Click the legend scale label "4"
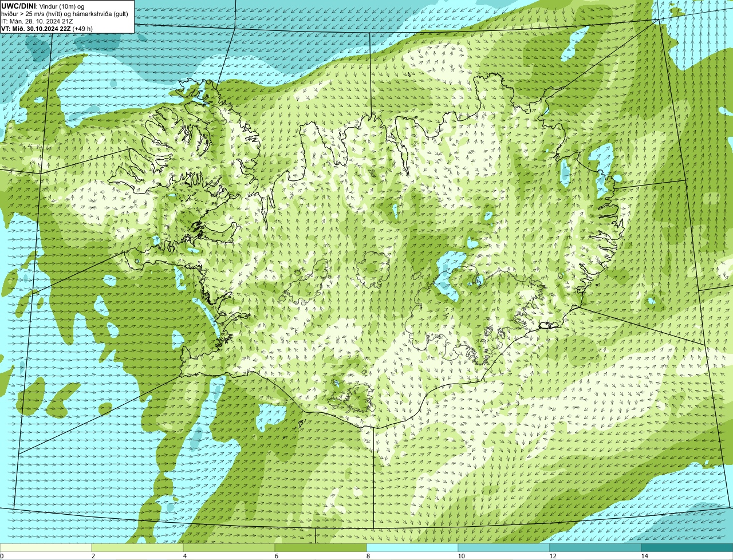The image size is (733, 560). pyautogui.click(x=184, y=556)
